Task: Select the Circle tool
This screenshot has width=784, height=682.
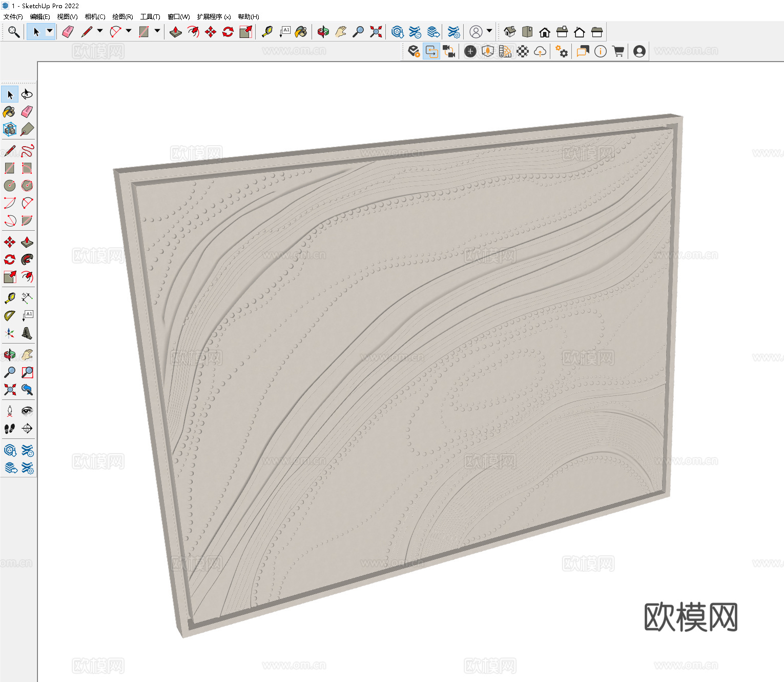Action: [x=10, y=186]
